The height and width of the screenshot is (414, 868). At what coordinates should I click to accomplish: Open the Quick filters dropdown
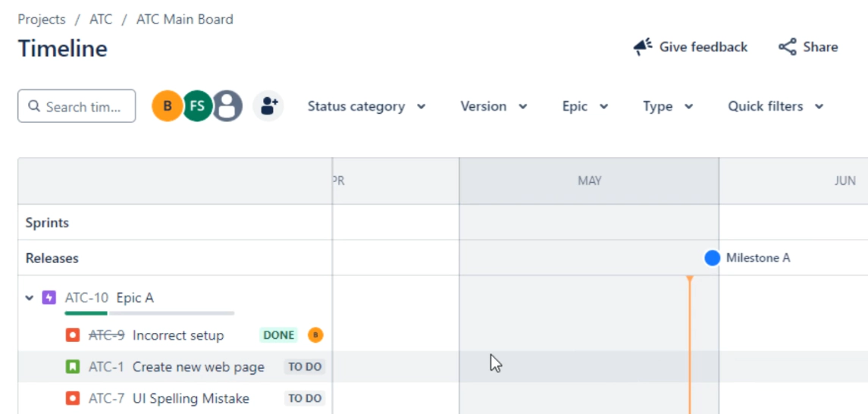776,106
